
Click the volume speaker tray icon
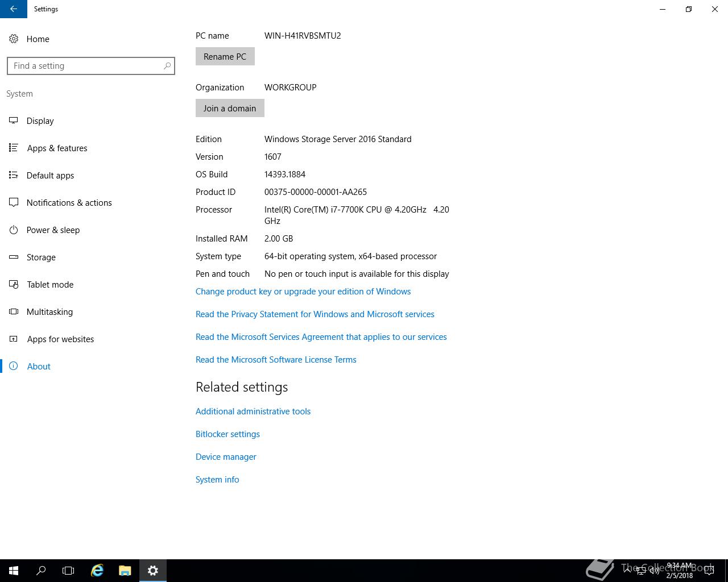point(655,571)
